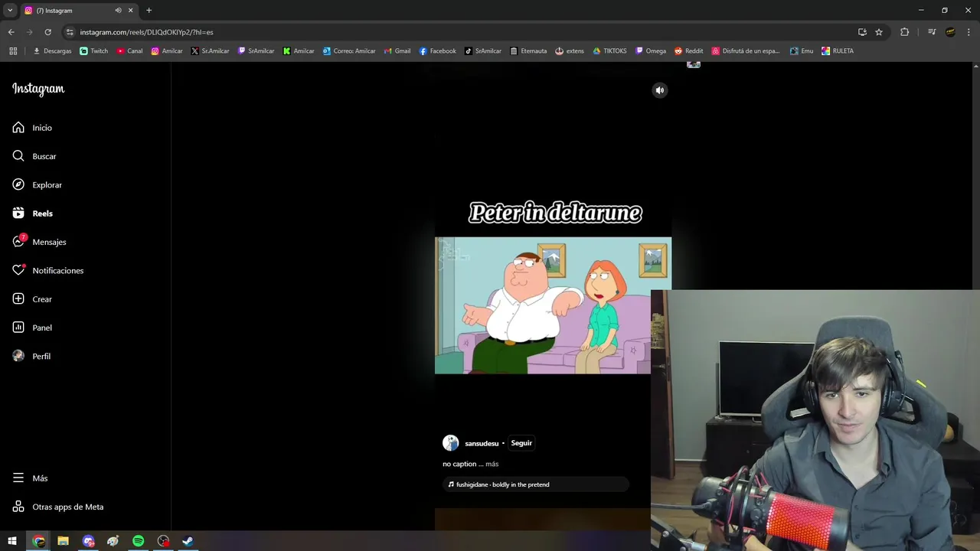
Task: Open OBS Studio from taskbar
Action: coord(163,541)
